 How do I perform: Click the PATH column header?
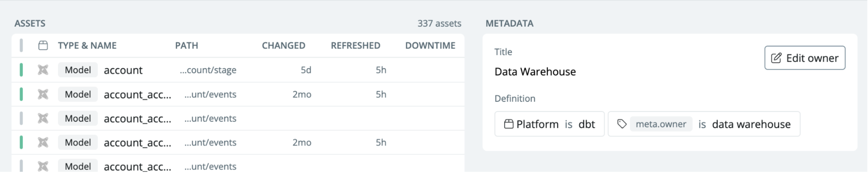pos(186,45)
